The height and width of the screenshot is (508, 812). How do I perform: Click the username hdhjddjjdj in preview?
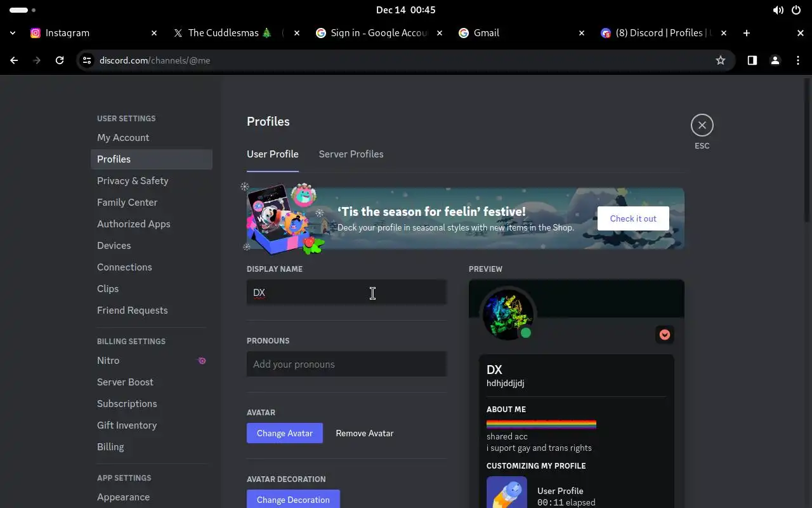point(505,384)
